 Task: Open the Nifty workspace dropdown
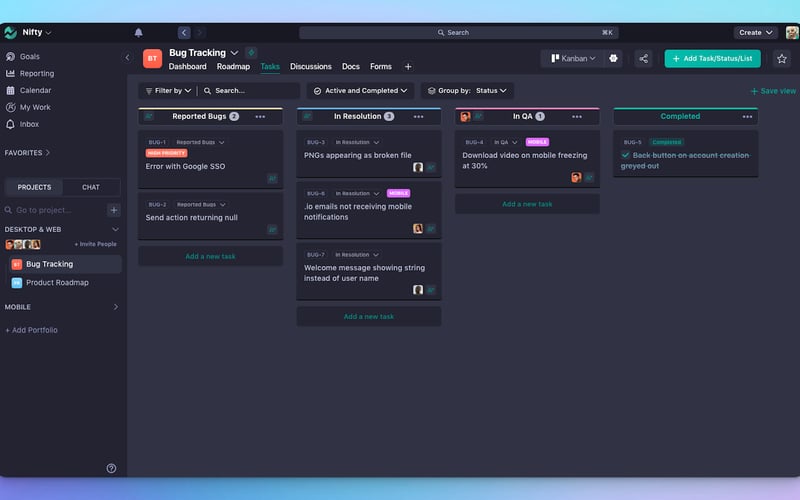(x=36, y=33)
